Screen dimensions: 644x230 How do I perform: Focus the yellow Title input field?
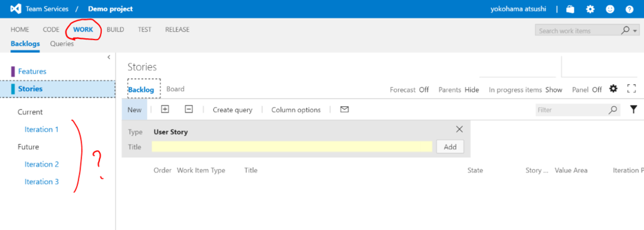coord(292,146)
